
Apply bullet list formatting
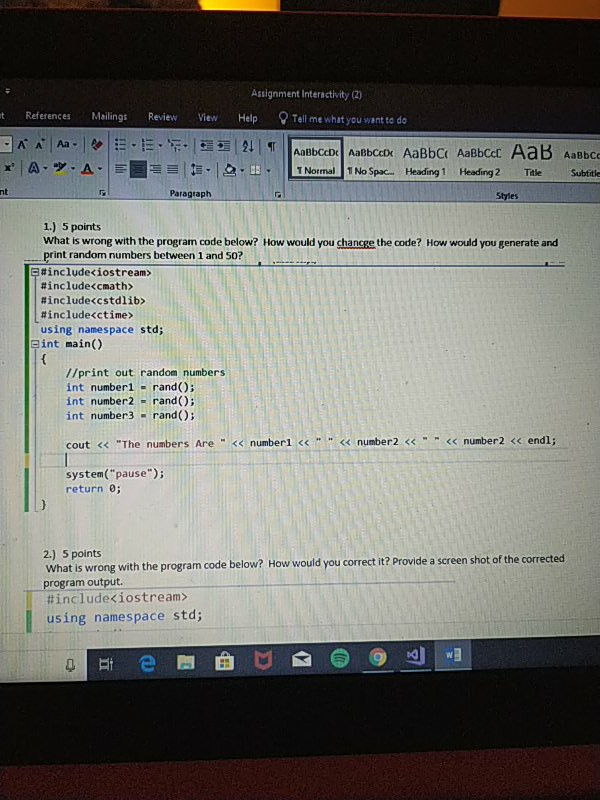(x=120, y=145)
